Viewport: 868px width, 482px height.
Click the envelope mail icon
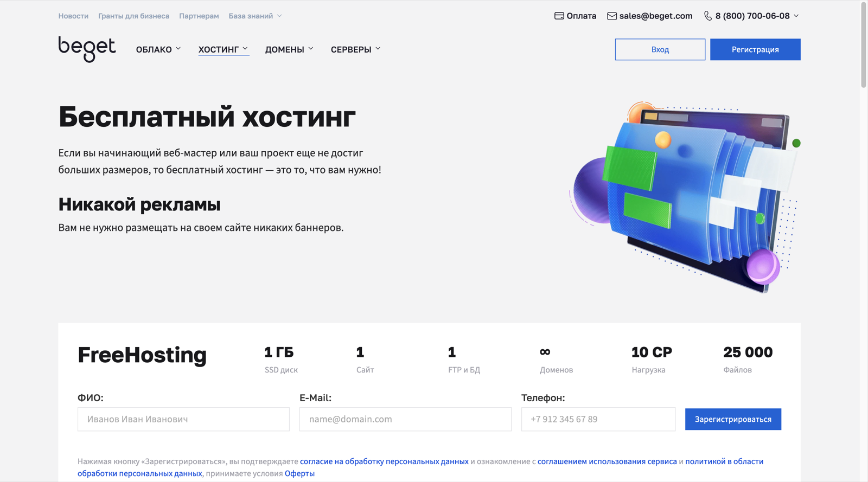[x=611, y=16]
